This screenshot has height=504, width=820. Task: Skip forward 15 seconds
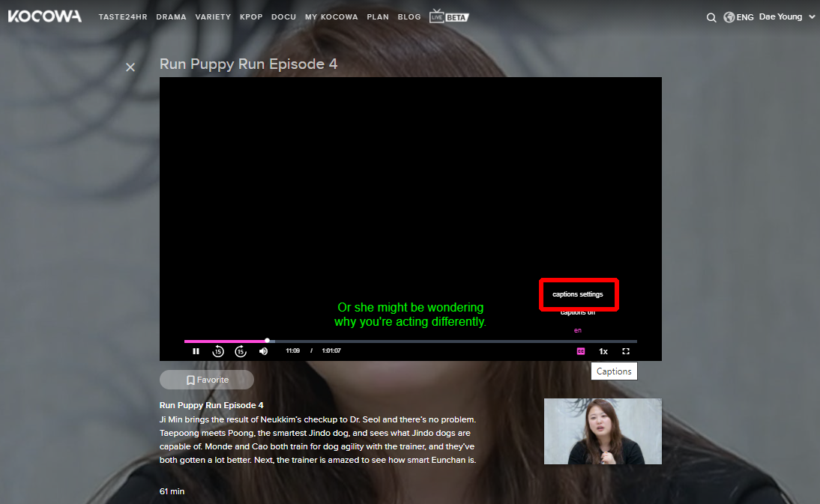(x=241, y=351)
